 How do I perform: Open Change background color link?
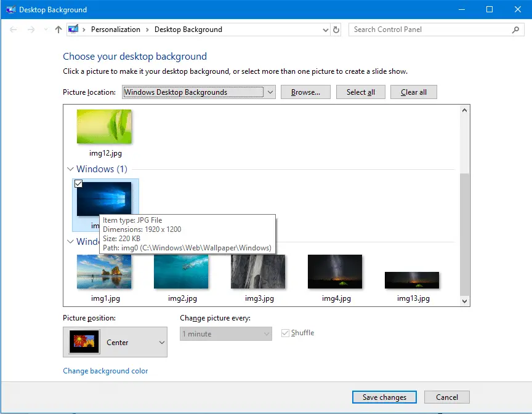pos(105,371)
